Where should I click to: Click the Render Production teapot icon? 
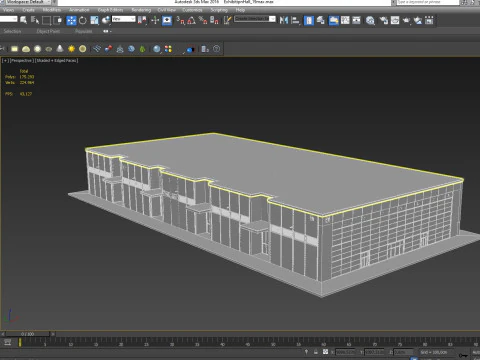pyautogui.click(x=406, y=20)
